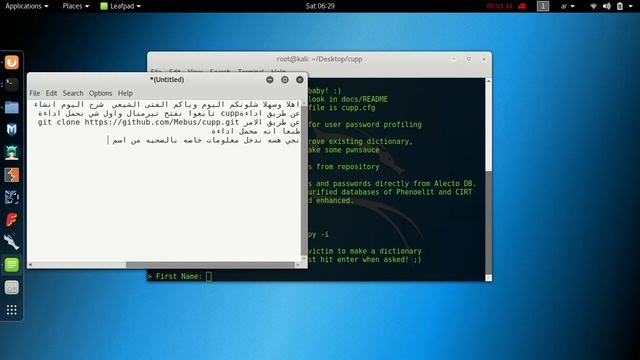Image resolution: width=640 pixels, height=360 pixels.
Task: Minimize the terminal window
Action: tap(453, 59)
